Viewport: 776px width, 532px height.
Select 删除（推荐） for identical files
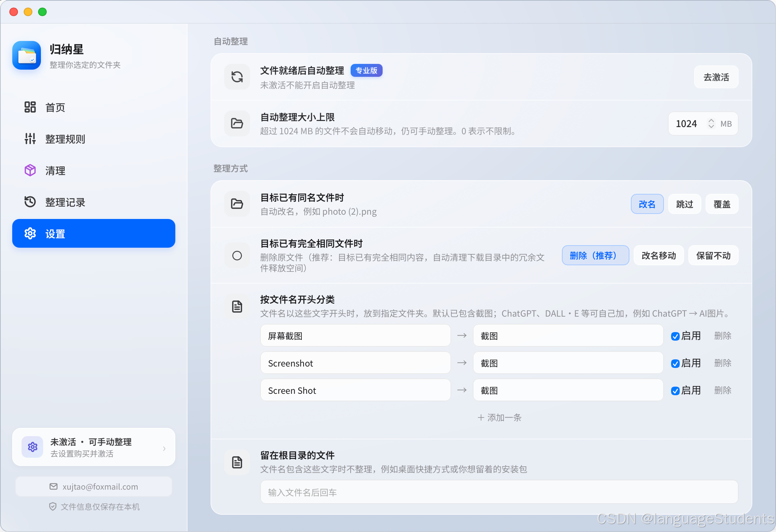tap(595, 255)
